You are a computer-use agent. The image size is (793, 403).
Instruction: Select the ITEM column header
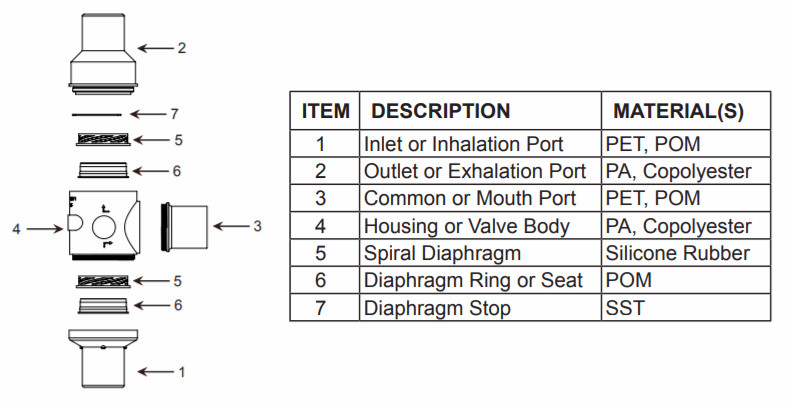[x=325, y=112]
